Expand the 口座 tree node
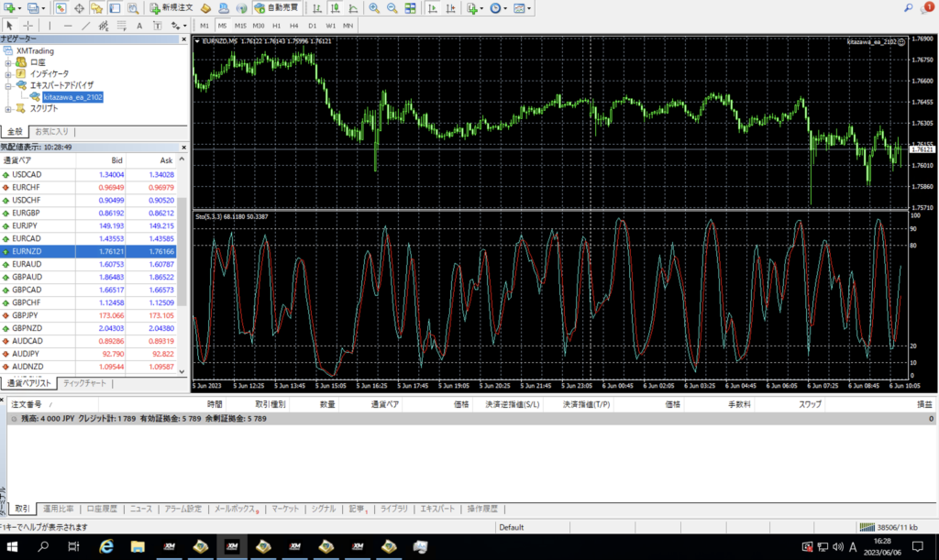Screen dimensions: 939x560 coord(8,61)
